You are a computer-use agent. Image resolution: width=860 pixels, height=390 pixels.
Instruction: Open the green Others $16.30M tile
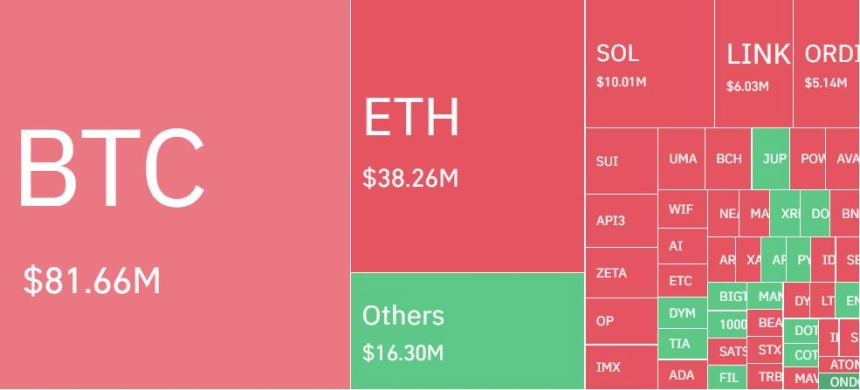click(467, 331)
